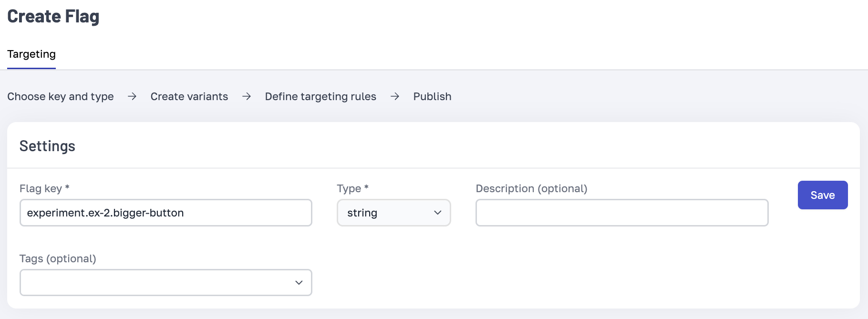Image resolution: width=868 pixels, height=319 pixels.
Task: Click the arrow after 'Create variants'
Action: coord(247,97)
